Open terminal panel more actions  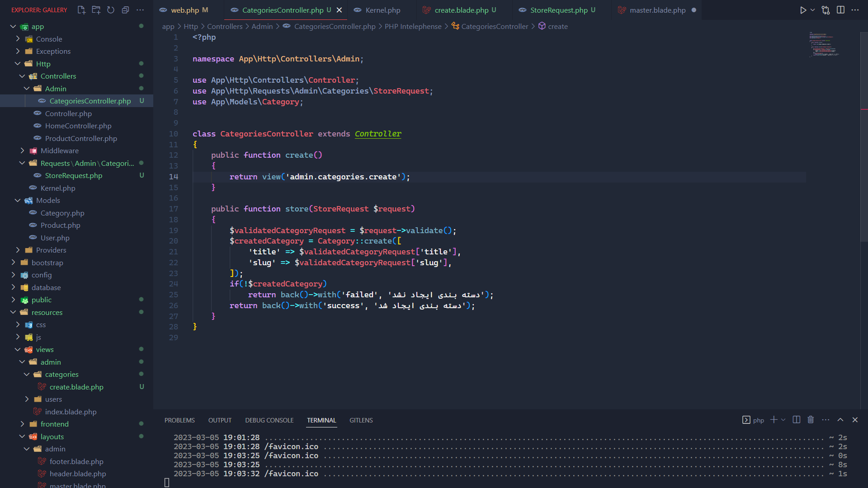point(826,420)
